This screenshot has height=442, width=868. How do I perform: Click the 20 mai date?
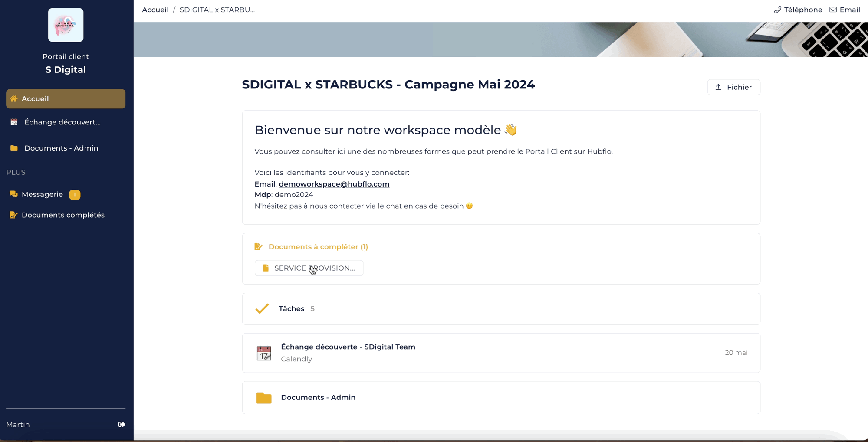tap(736, 353)
